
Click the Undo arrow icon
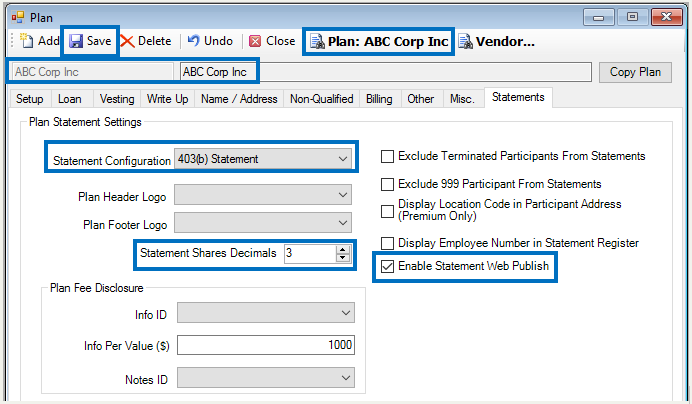click(x=193, y=41)
